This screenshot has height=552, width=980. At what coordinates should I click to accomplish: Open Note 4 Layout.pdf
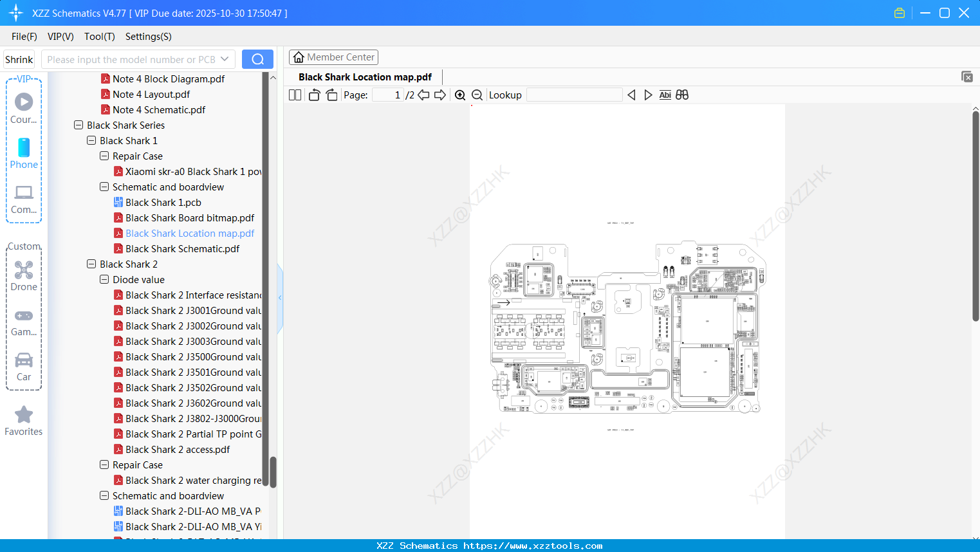point(151,95)
